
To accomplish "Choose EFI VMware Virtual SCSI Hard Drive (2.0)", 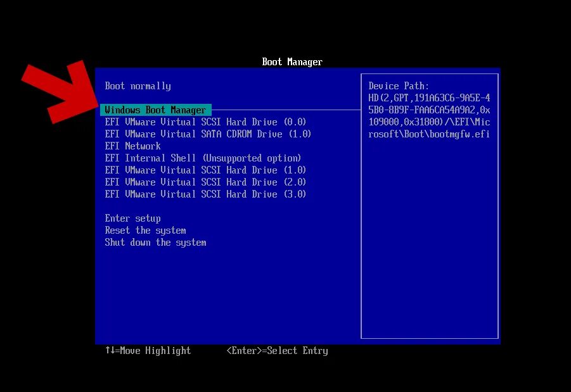I will pos(205,182).
